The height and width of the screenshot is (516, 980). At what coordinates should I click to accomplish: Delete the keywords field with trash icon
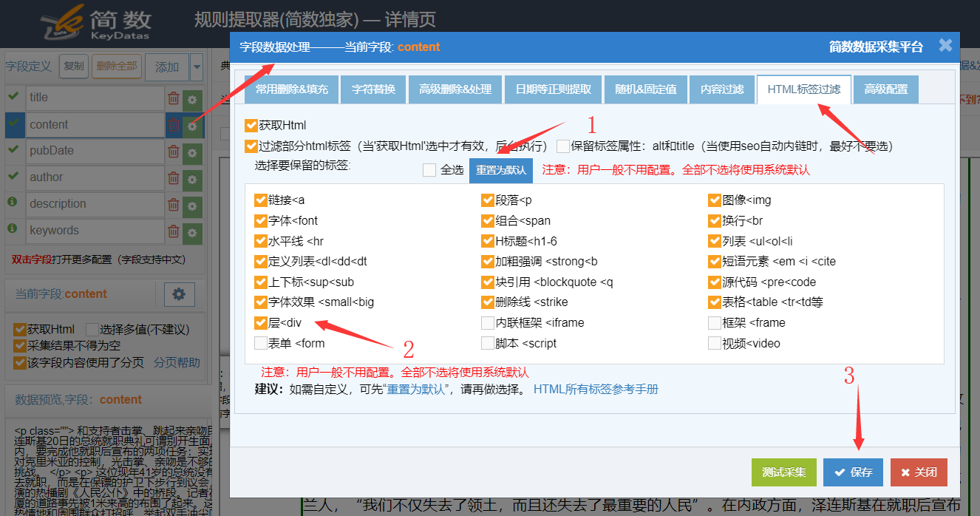[x=173, y=231]
